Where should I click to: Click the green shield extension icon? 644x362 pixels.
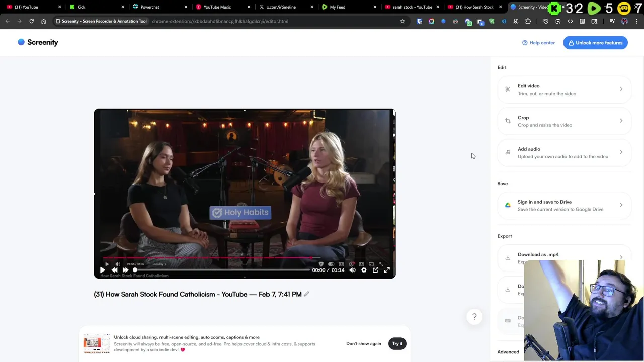tap(492, 21)
